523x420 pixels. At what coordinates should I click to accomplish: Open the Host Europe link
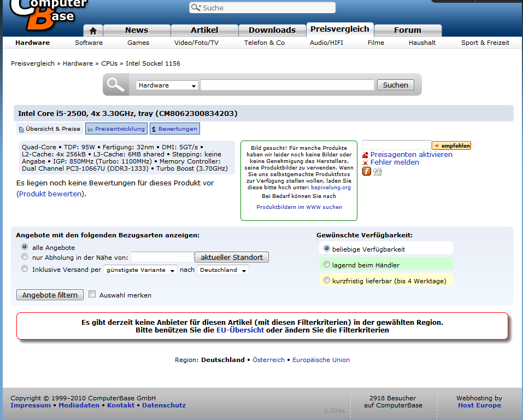(x=479, y=405)
